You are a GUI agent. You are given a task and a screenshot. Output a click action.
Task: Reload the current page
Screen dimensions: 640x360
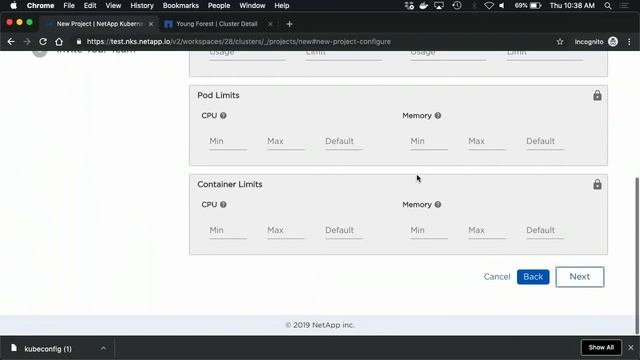pyautogui.click(x=43, y=42)
